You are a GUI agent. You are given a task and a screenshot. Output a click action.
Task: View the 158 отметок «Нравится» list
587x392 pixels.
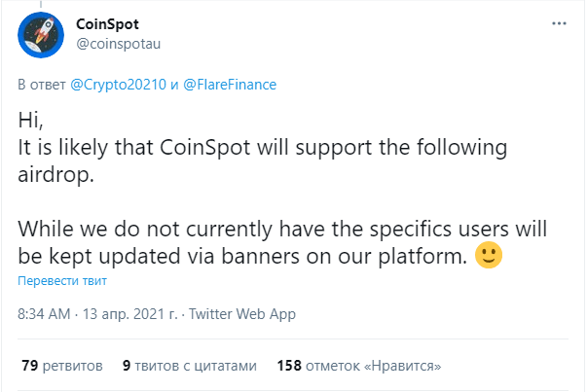pos(359,366)
